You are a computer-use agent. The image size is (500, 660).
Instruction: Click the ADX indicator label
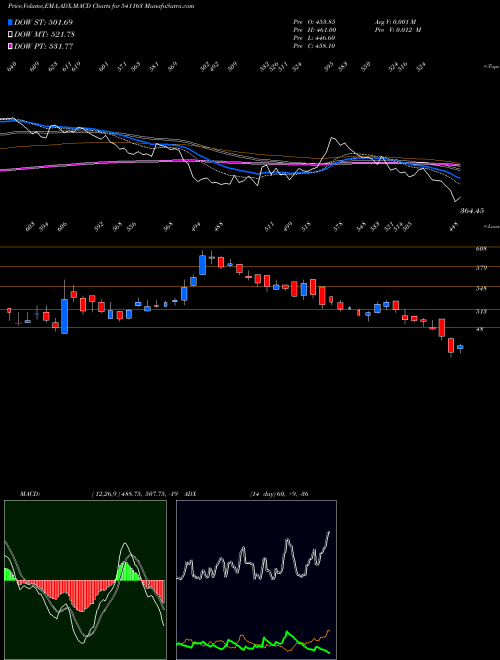(191, 494)
